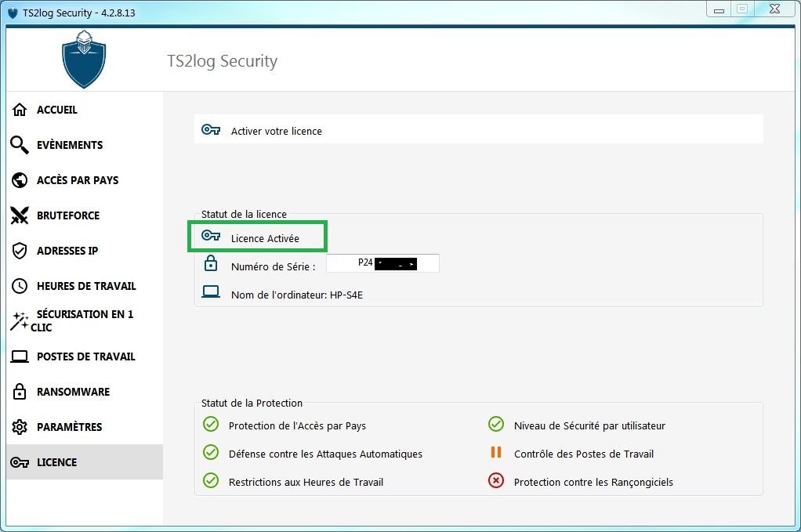The width and height of the screenshot is (801, 532).
Task: Open Paramètres settings page
Action: point(85,427)
